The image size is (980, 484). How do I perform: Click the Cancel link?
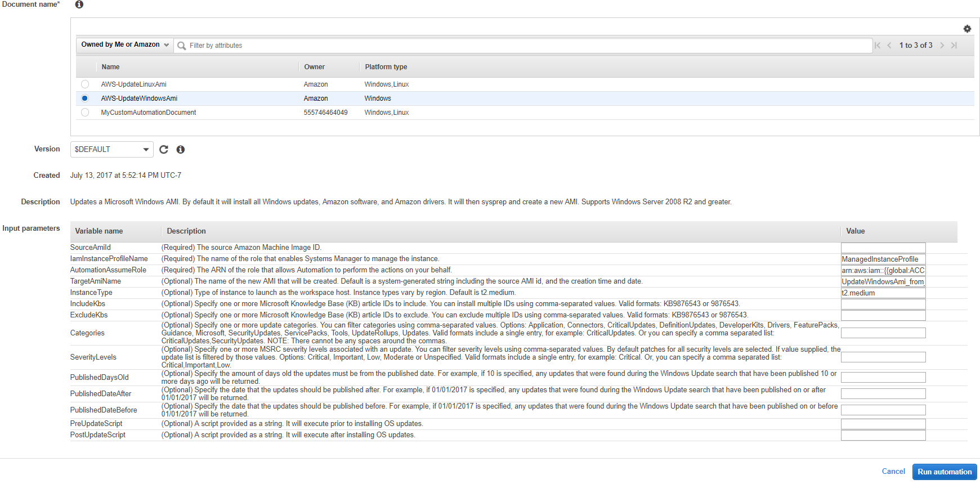[x=893, y=472]
